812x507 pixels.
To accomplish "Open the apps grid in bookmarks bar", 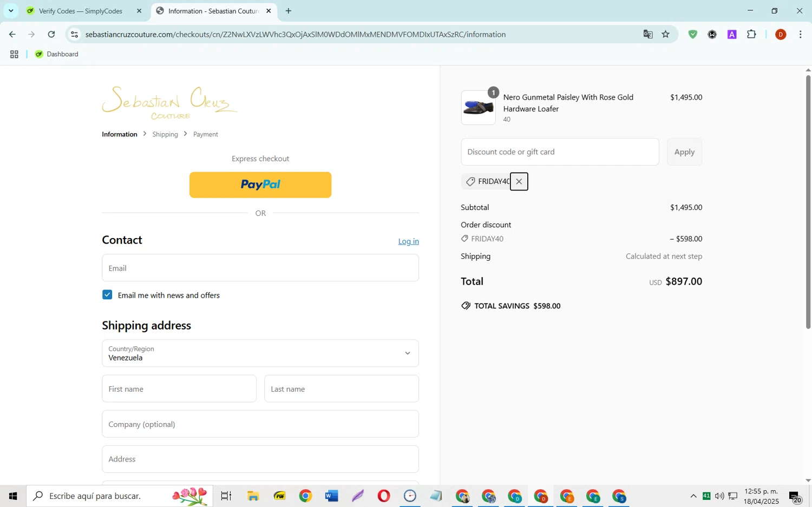I will (x=14, y=54).
